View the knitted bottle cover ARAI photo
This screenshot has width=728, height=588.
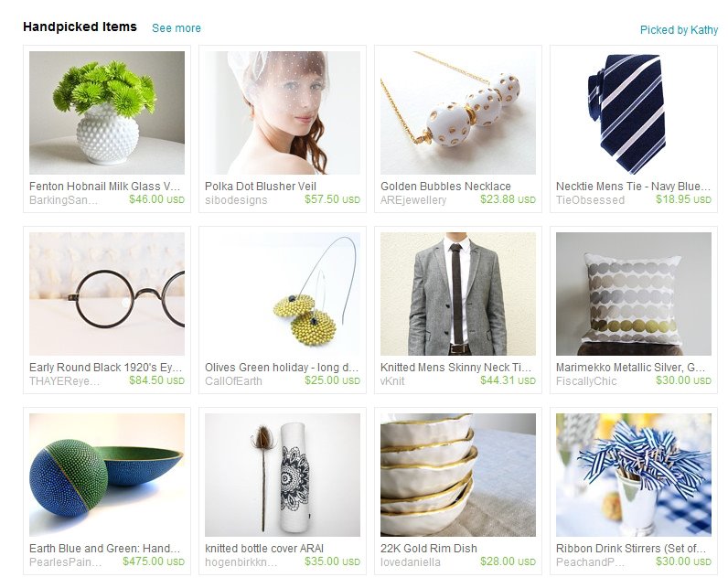pyautogui.click(x=283, y=475)
